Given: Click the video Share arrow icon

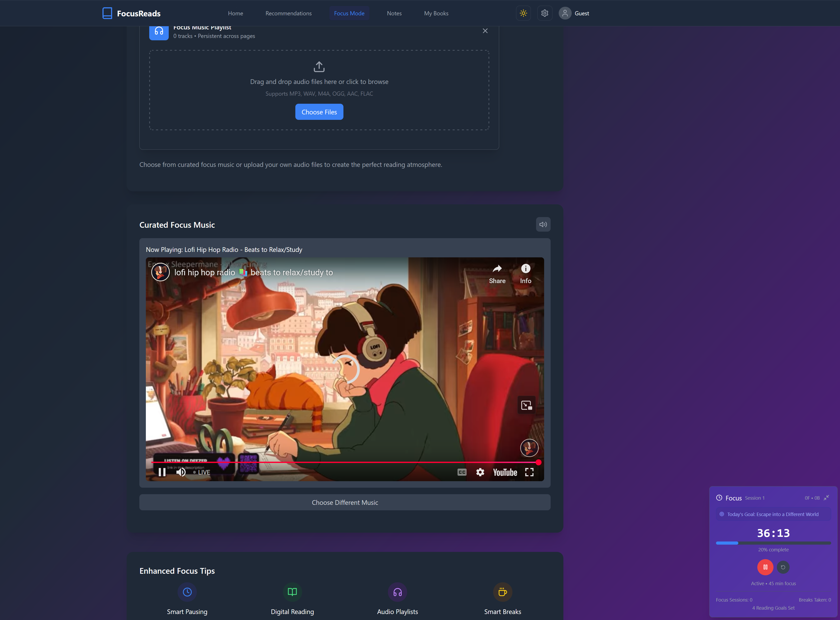Looking at the screenshot, I should (497, 269).
